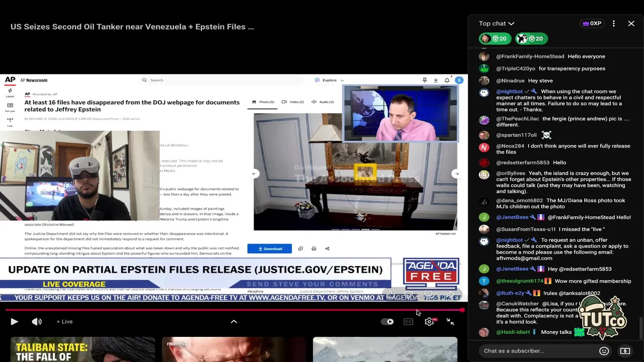Click the avatar of @Heidi-idieH

(484, 332)
